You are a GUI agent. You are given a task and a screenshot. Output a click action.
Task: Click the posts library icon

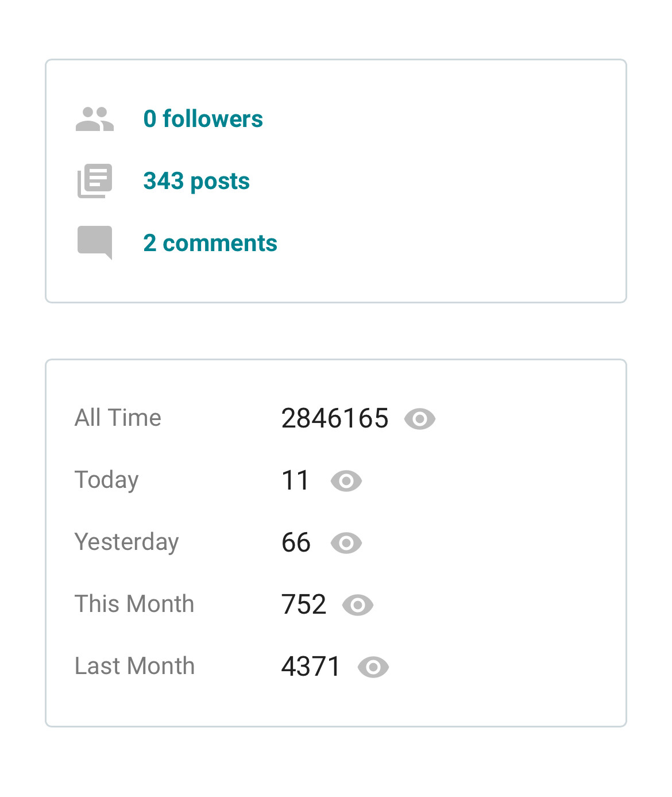95,181
